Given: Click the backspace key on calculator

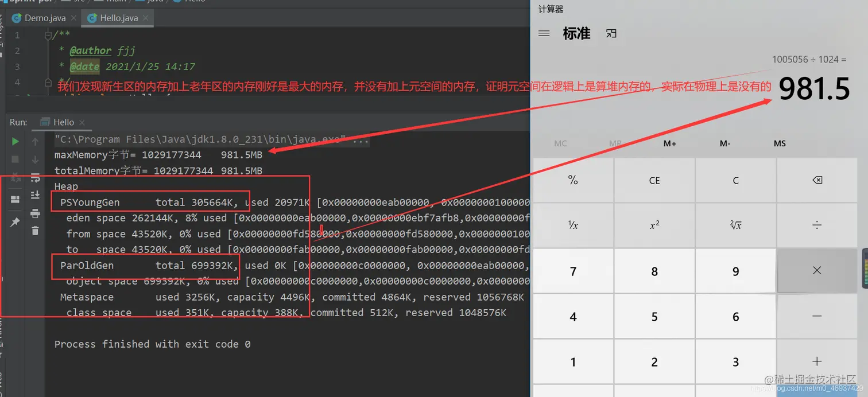Looking at the screenshot, I should (817, 180).
